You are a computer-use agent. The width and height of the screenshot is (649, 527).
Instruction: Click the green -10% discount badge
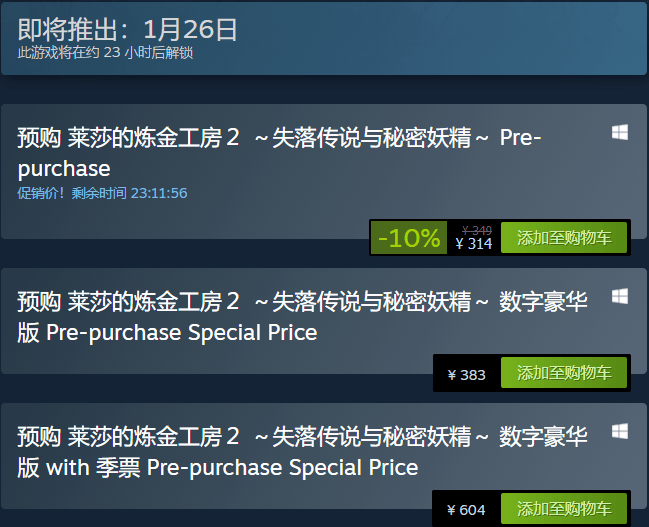pyautogui.click(x=409, y=238)
